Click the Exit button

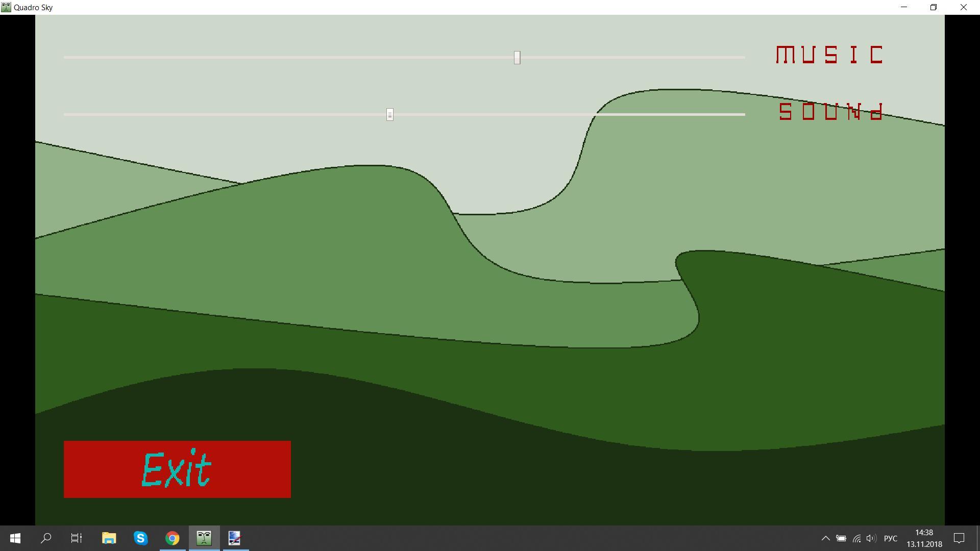pos(177,469)
